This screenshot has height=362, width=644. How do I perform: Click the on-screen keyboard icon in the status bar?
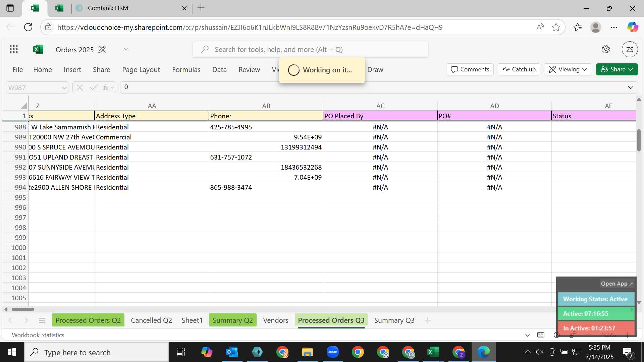tap(541, 335)
